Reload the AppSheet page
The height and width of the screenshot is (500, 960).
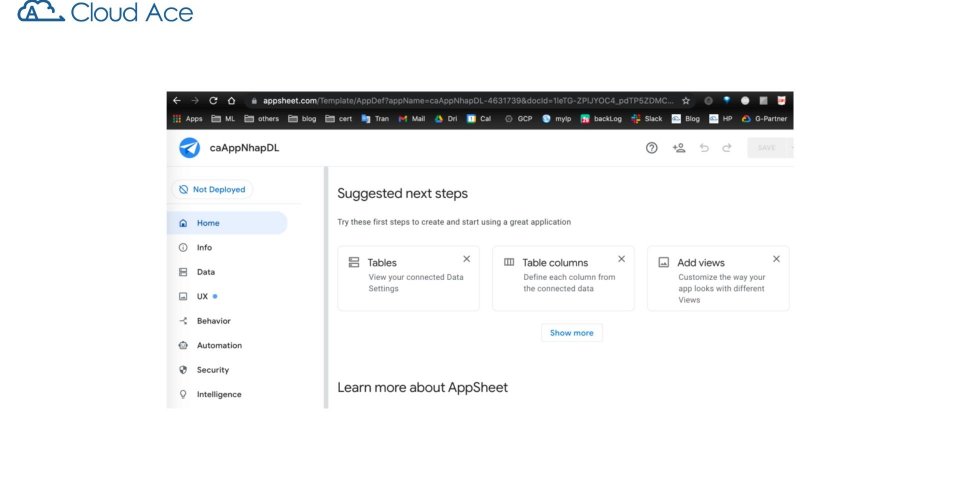click(213, 100)
